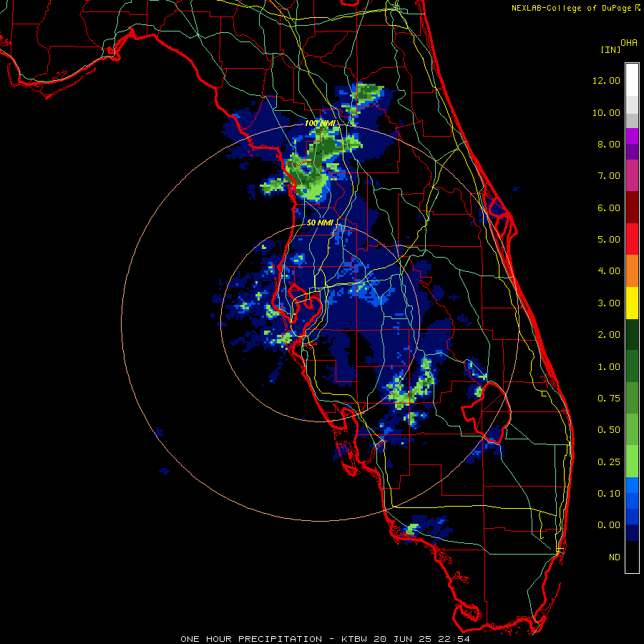Screen dimensions: 644x644
Task: Click the 12.00 legend value
Action: 606,80
